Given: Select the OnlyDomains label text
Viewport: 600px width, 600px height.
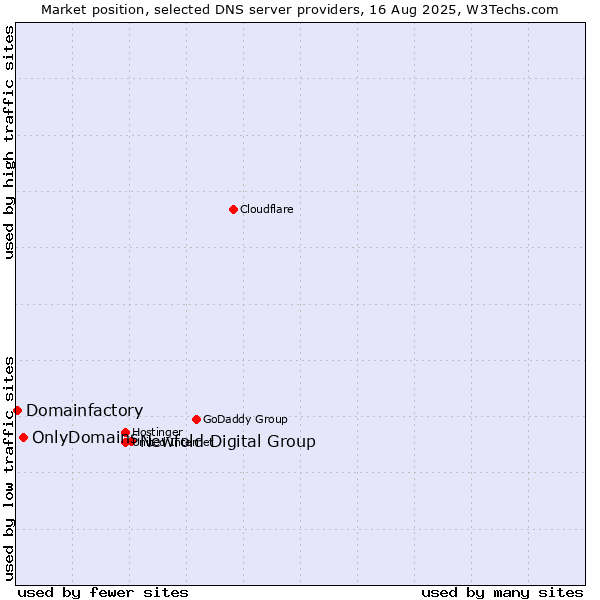Looking at the screenshot, I should coord(83,437).
